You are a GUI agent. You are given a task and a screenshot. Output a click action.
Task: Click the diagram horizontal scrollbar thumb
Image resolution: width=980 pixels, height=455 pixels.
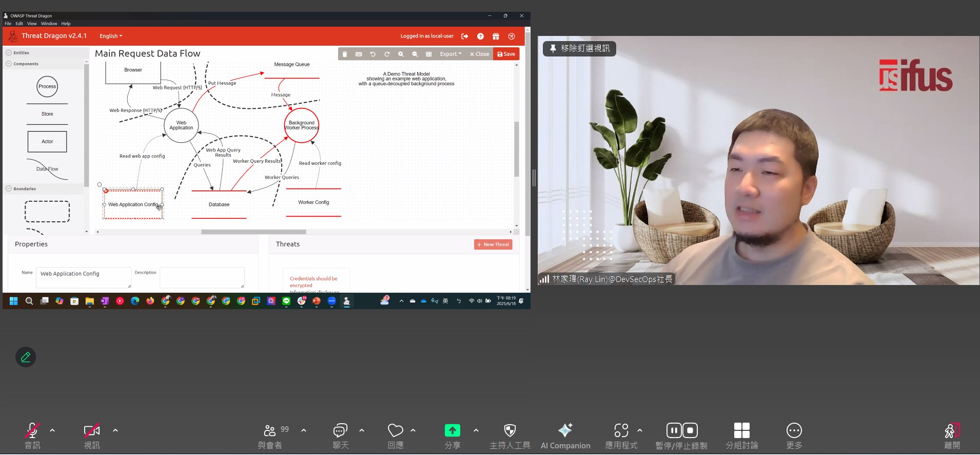253,232
